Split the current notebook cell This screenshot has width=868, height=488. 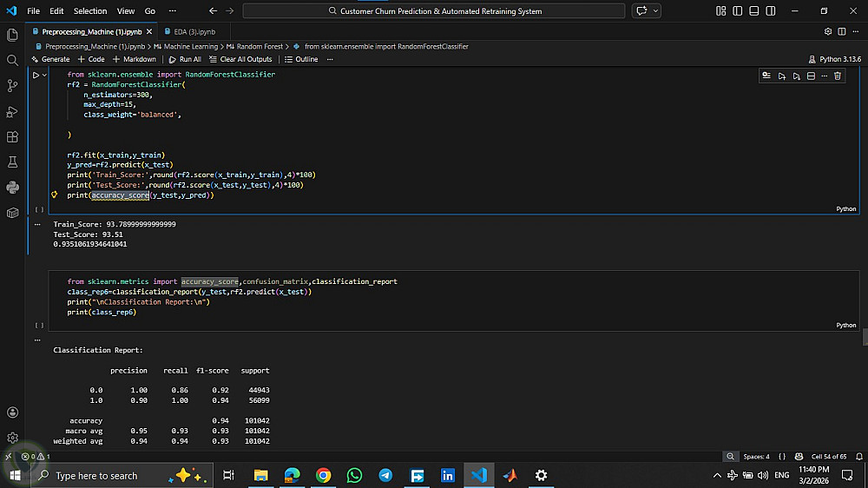(811, 76)
